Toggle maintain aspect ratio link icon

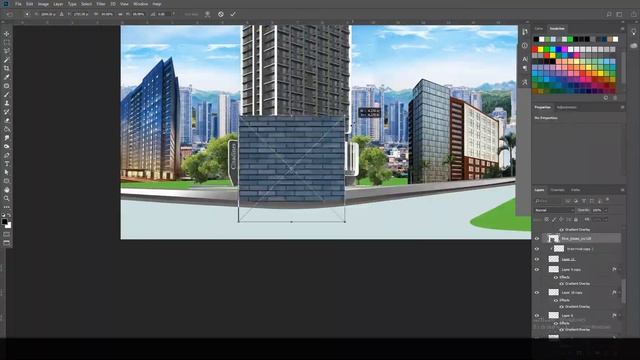tap(120, 14)
